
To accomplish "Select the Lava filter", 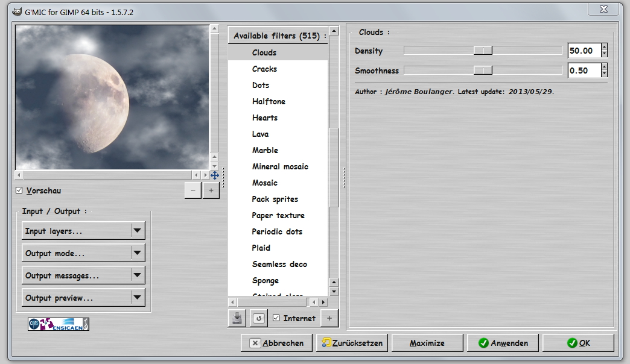I will point(278,134).
